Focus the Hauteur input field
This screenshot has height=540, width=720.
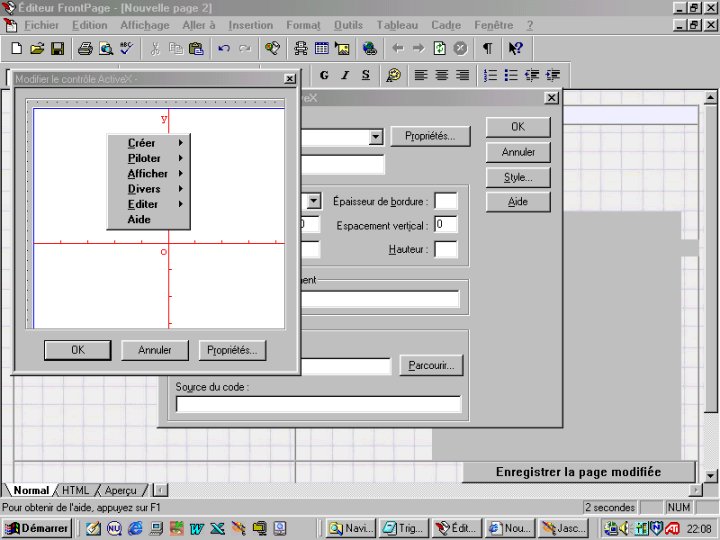(446, 249)
